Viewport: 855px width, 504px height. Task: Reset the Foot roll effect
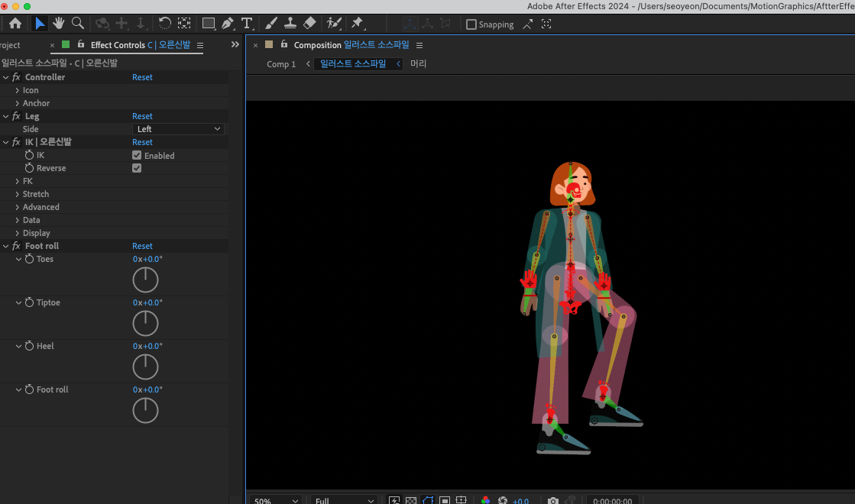(142, 246)
